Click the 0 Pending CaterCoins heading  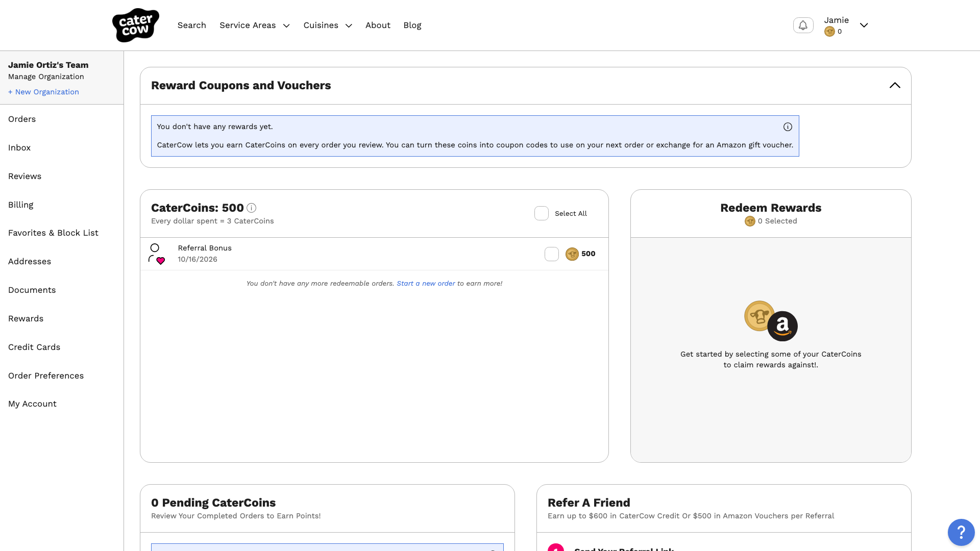[213, 503]
